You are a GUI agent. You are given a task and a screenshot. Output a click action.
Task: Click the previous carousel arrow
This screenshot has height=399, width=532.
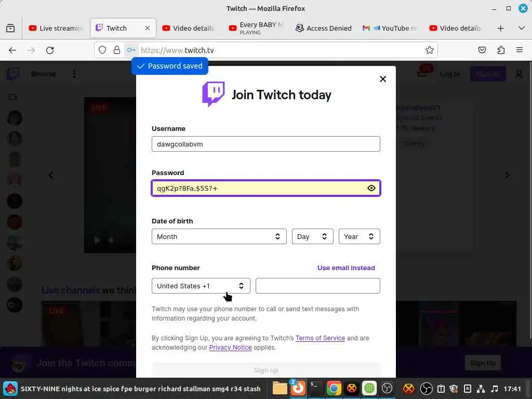[51, 175]
